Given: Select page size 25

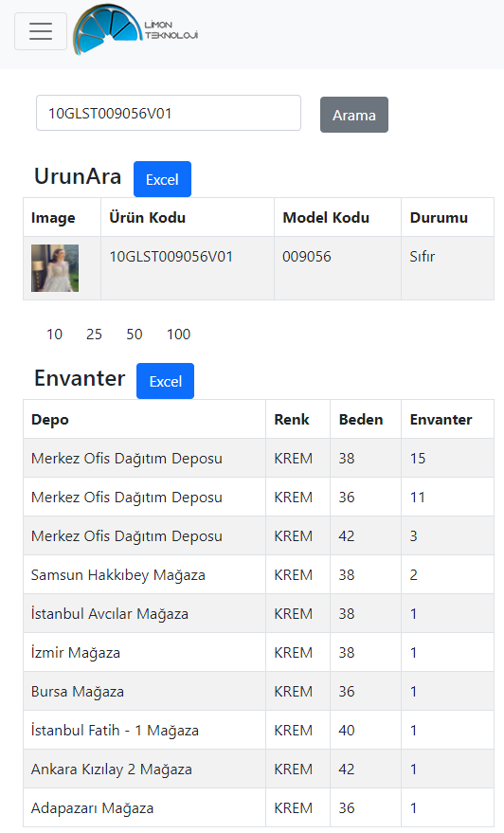Looking at the screenshot, I should point(94,335).
